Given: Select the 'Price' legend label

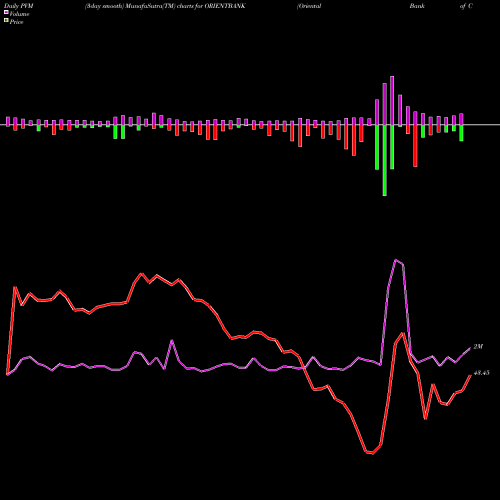Looking at the screenshot, I should click(x=16, y=22).
